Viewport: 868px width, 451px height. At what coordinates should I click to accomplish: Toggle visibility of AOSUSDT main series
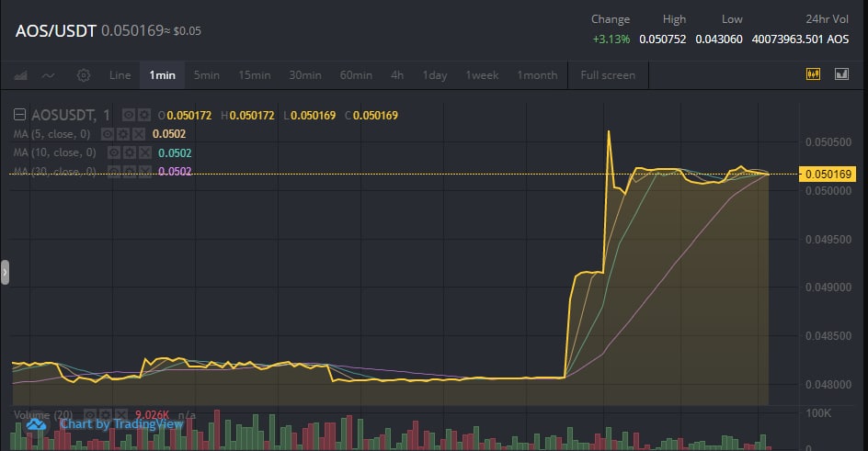128,115
